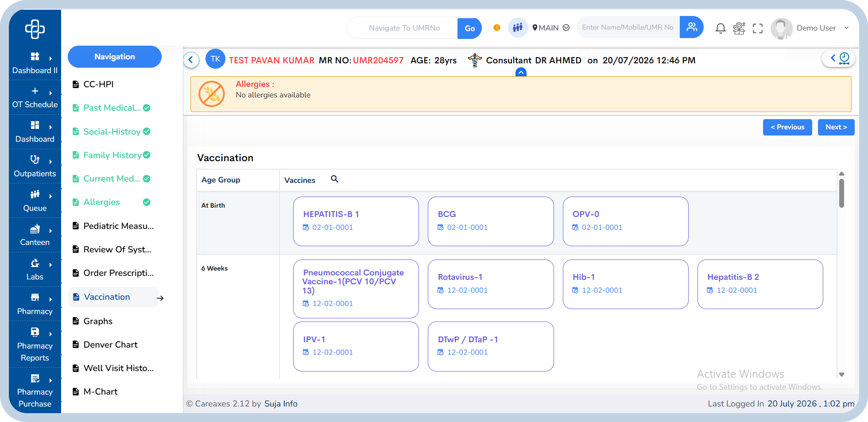Open Graphs section

point(92,321)
